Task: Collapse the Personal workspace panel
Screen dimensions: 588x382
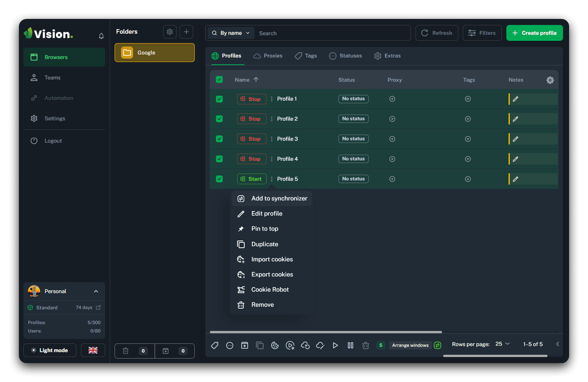Action: click(96, 291)
